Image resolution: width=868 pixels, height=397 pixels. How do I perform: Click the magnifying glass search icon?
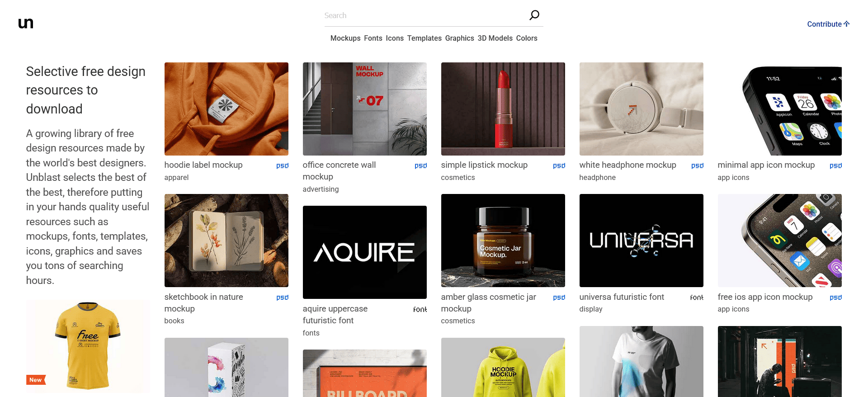pyautogui.click(x=534, y=15)
